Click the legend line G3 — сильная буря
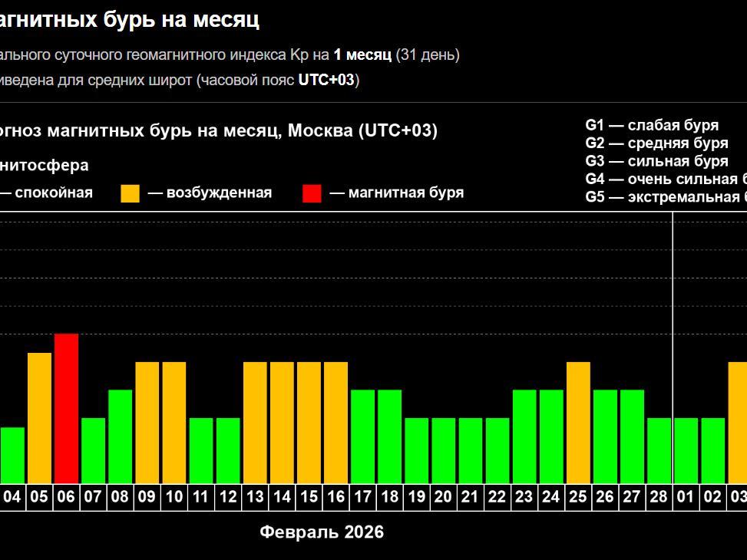 [x=656, y=161]
